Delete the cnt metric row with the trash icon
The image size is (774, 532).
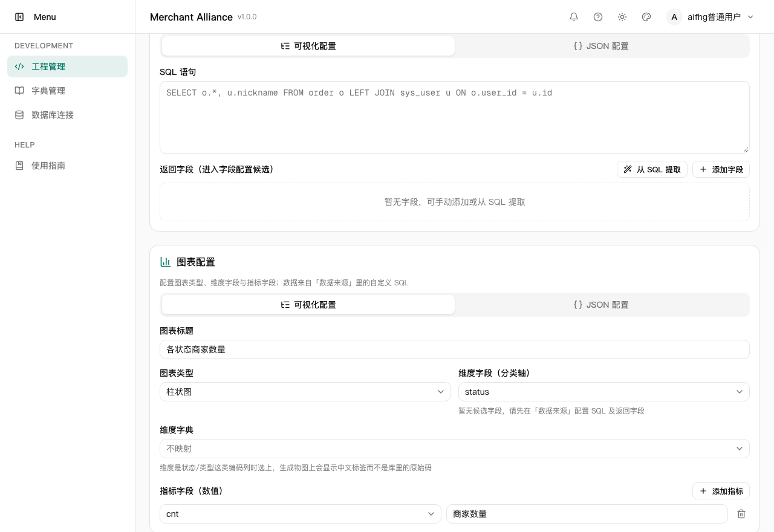[x=741, y=514]
